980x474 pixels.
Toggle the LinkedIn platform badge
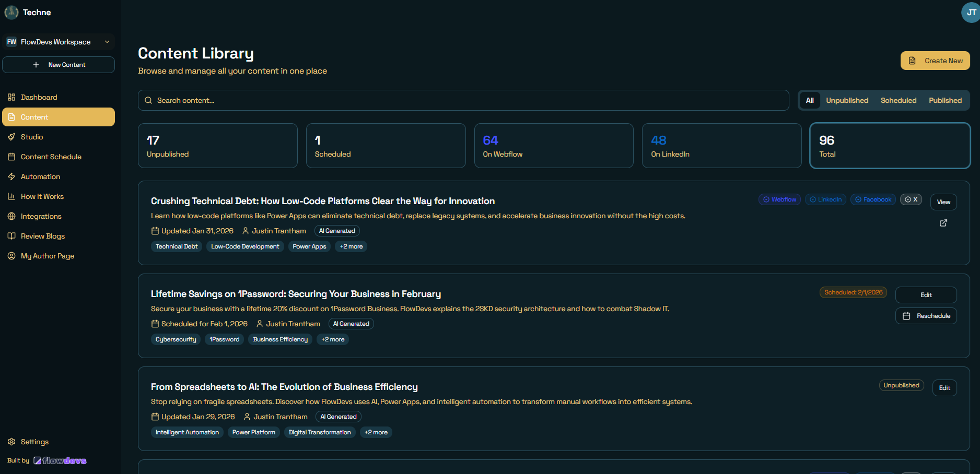[825, 199]
